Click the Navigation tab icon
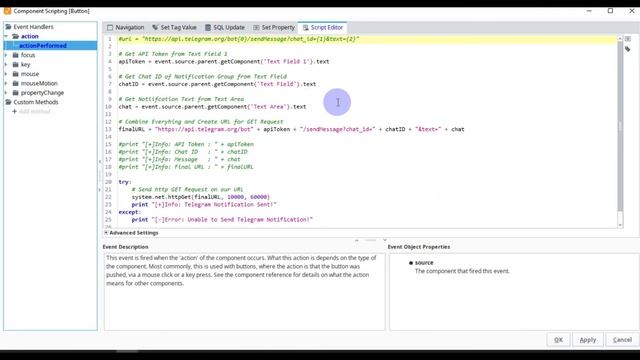Screen dimensions: 640x360 tap(110, 27)
